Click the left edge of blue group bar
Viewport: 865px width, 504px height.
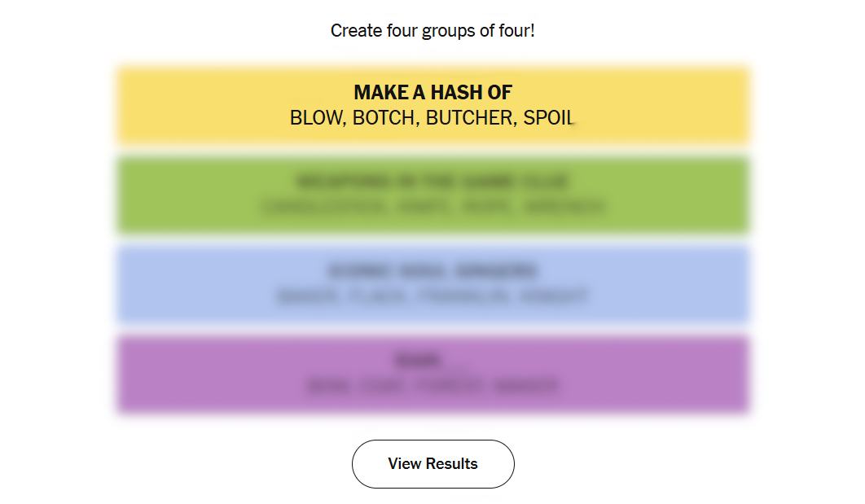[x=124, y=285]
